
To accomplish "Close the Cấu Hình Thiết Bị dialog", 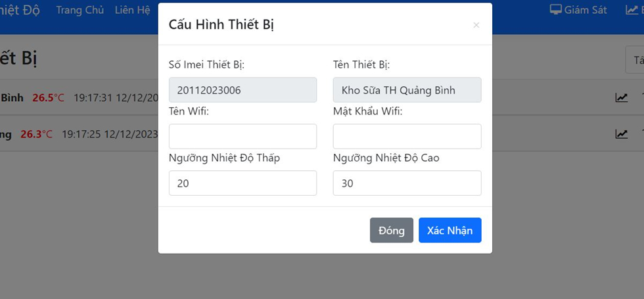I will 476,26.
